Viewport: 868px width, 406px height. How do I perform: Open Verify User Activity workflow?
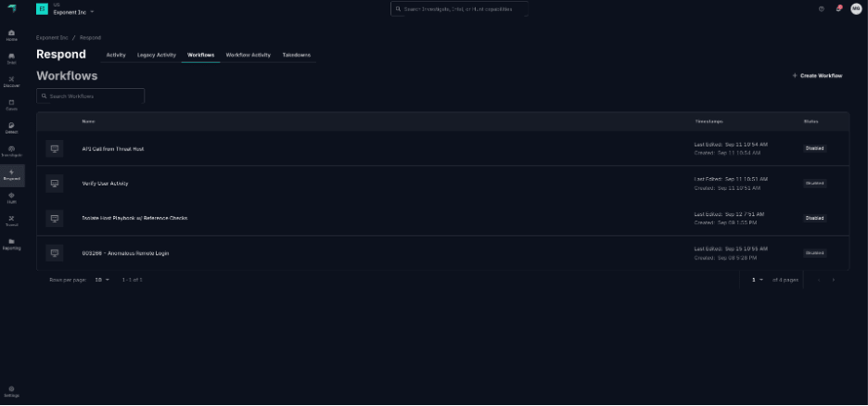[x=105, y=184]
